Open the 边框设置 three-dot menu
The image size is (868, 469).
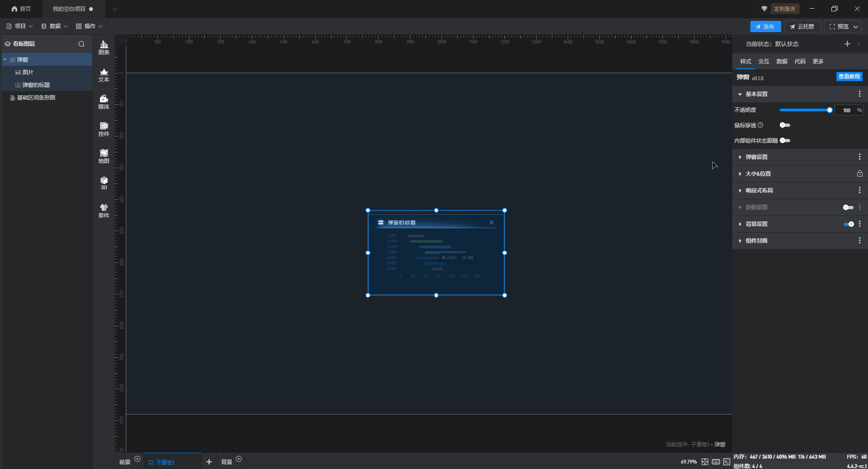[x=859, y=207]
